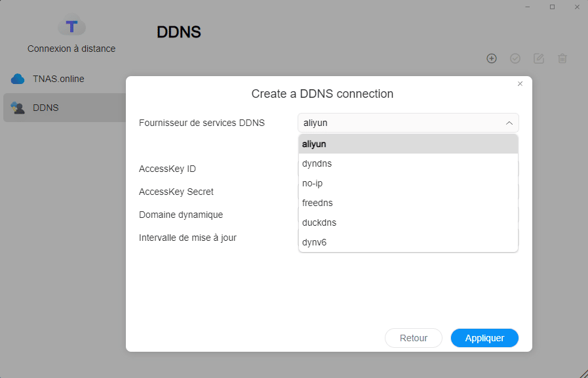588x378 pixels.
Task: Open the TNAS.online sidebar item
Action: 58,79
